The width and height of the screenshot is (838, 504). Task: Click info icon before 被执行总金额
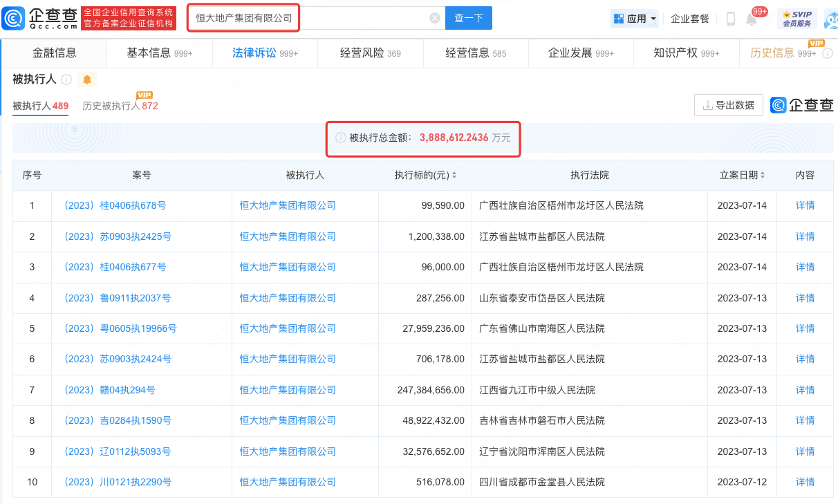340,138
